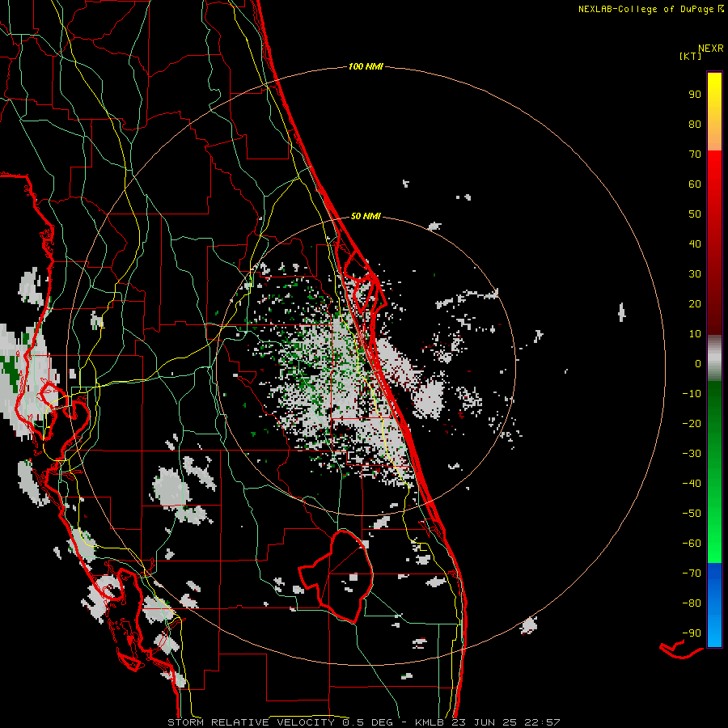
Task: Click the -20 value on the velocity scale
Action: click(692, 424)
